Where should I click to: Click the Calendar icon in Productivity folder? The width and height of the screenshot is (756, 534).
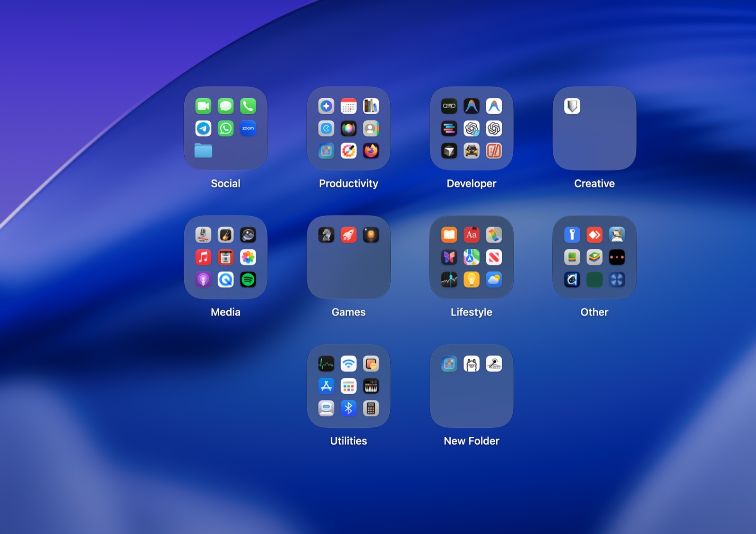(349, 106)
